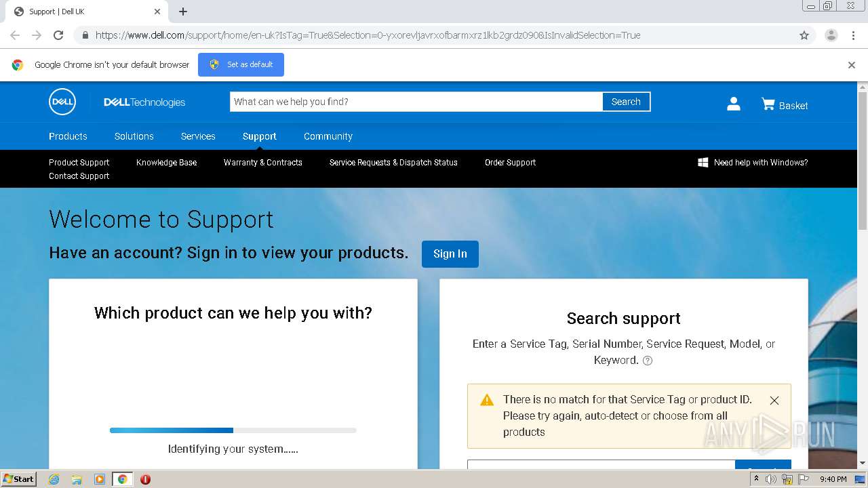The height and width of the screenshot is (488, 868).
Task: Go to Order Support
Action: tap(511, 163)
